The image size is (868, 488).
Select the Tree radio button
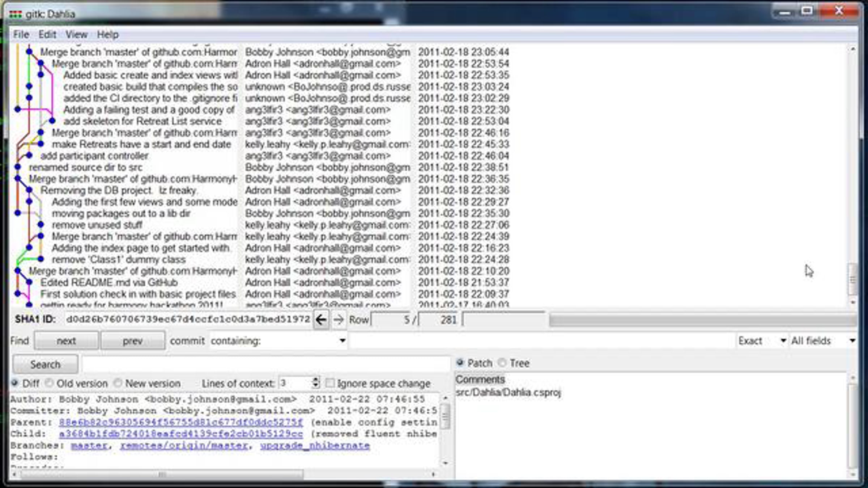[502, 363]
